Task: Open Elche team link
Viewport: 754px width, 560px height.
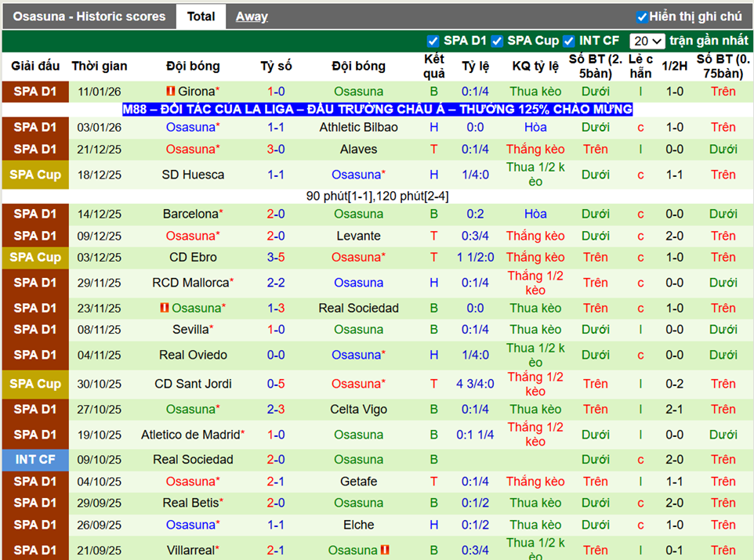Action: pyautogui.click(x=358, y=525)
